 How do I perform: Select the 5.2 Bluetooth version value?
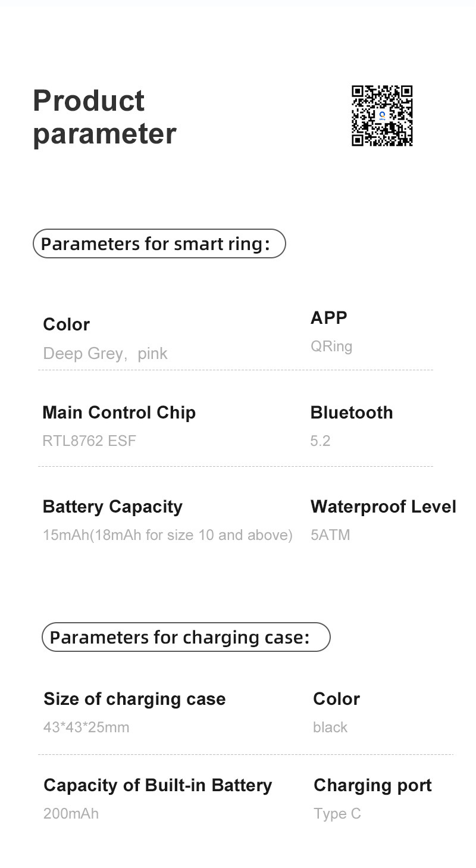[x=320, y=441]
